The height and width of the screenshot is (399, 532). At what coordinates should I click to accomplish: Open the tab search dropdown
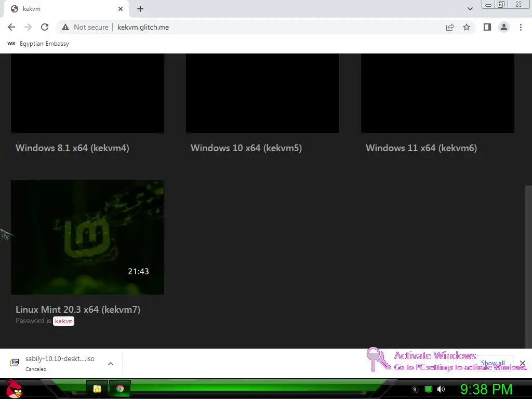[470, 9]
